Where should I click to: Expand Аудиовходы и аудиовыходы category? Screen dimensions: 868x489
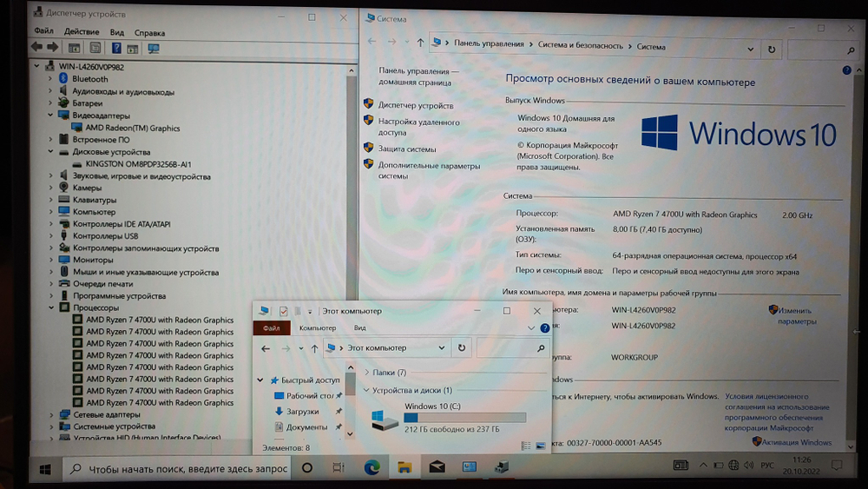pos(49,91)
